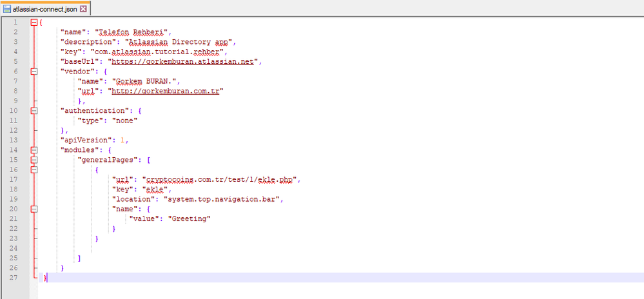Click the "system.top.navigation.bar" location value
The width and height of the screenshot is (644, 299).
(x=221, y=200)
